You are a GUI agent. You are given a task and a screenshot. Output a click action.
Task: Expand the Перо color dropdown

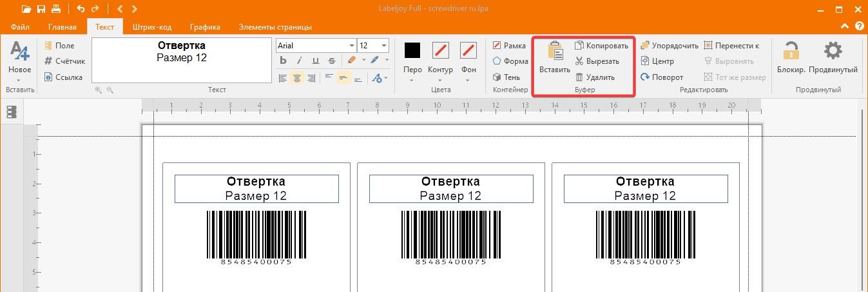pos(412,81)
